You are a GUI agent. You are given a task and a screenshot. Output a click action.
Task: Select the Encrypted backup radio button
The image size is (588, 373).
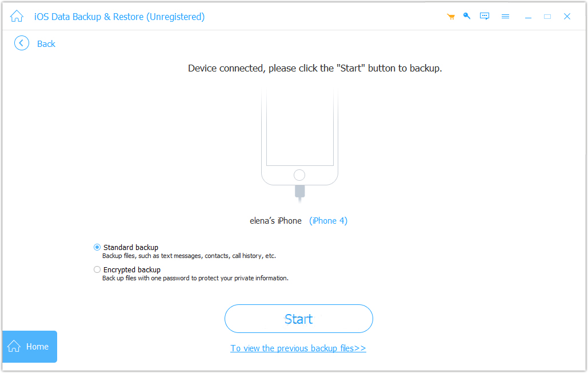click(x=97, y=269)
